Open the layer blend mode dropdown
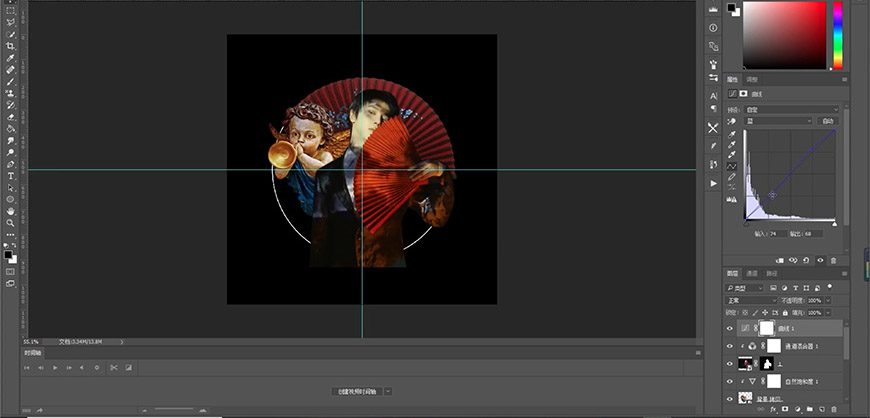 pyautogui.click(x=751, y=300)
